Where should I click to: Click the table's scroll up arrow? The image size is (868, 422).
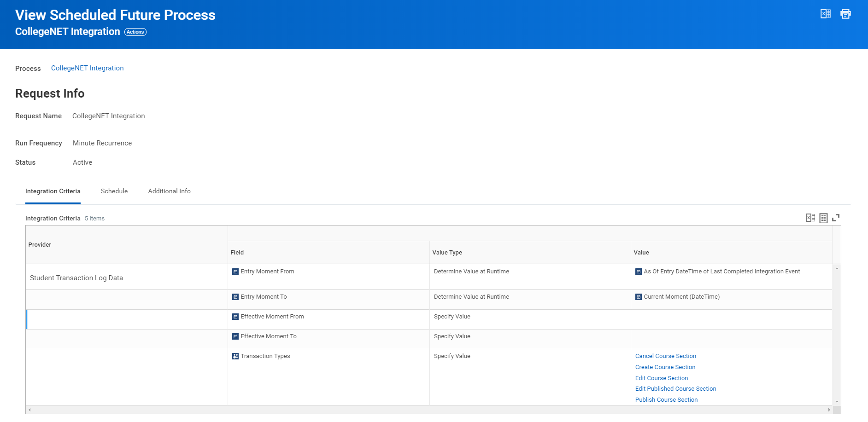(x=837, y=268)
